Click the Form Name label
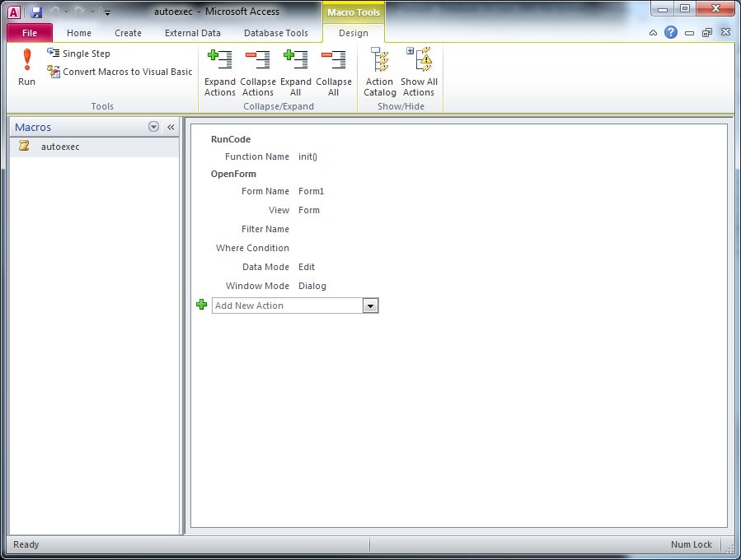Screen dimensions: 741x560 click(x=265, y=191)
